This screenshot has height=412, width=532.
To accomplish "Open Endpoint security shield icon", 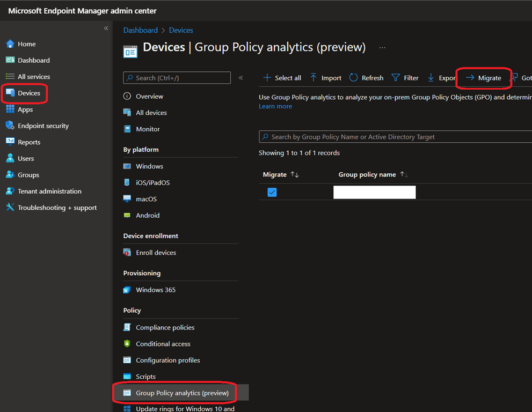I will click(10, 126).
